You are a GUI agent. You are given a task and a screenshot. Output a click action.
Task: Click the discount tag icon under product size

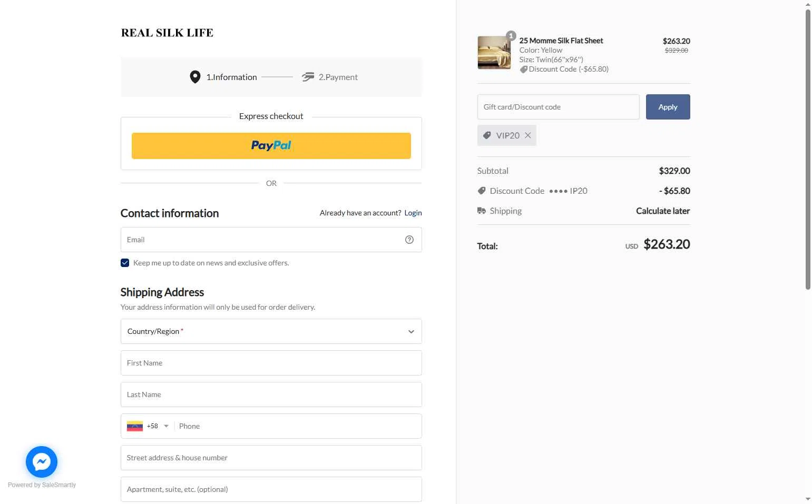tap(523, 69)
